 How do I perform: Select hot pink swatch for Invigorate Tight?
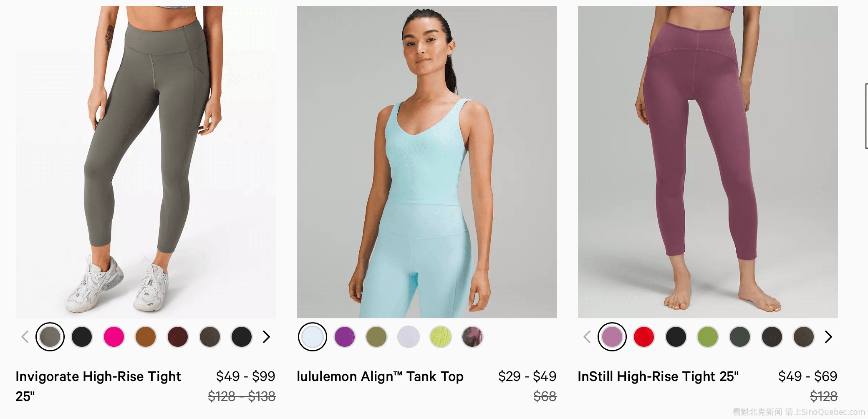[x=114, y=337]
